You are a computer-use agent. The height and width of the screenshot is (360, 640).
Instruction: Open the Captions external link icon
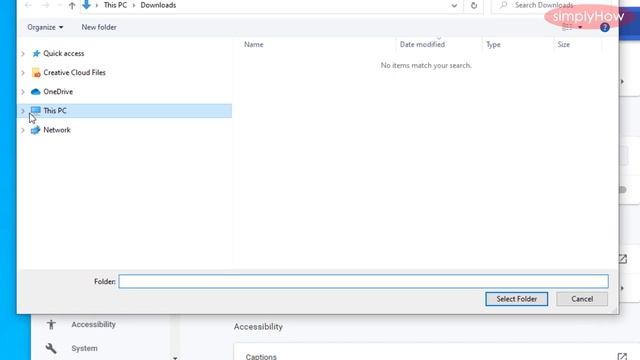(622, 356)
